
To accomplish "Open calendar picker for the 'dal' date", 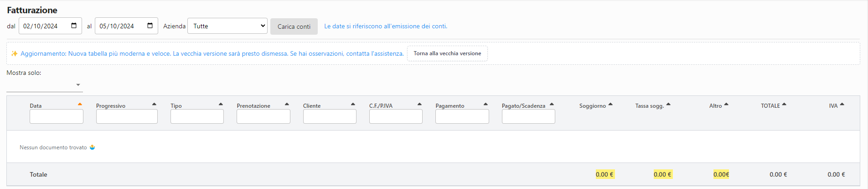I will 74,26.
